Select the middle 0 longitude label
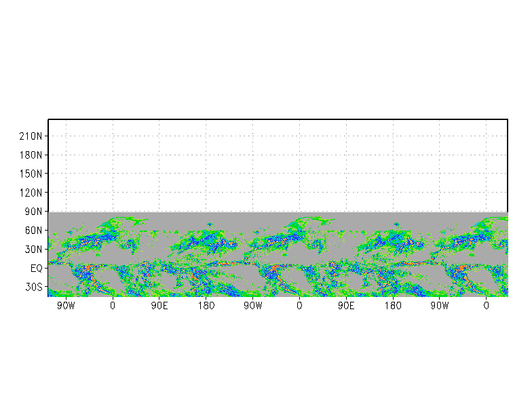 pyautogui.click(x=299, y=306)
